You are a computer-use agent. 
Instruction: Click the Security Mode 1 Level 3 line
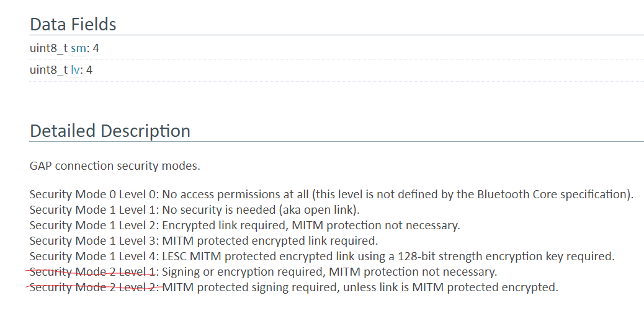click(x=203, y=240)
